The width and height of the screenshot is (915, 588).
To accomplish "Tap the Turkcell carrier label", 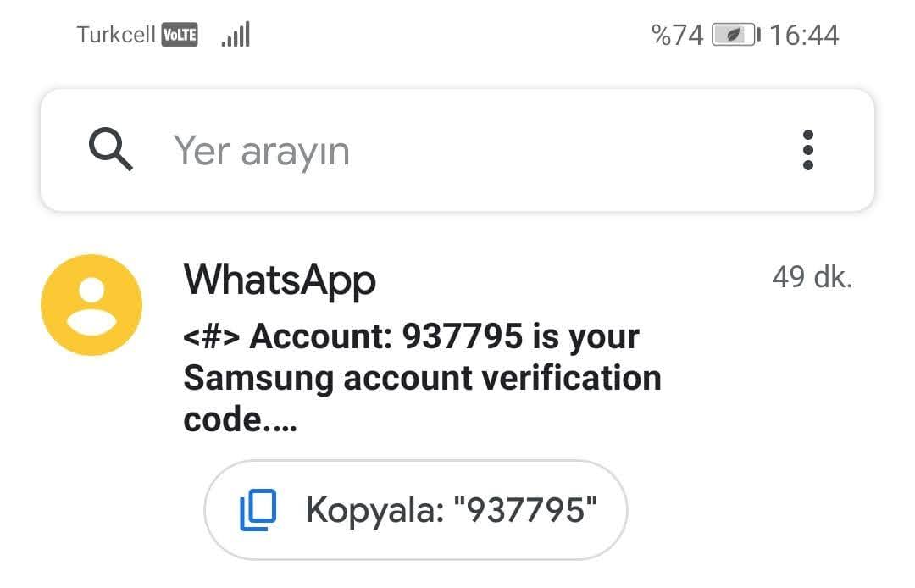I will pyautogui.click(x=116, y=35).
